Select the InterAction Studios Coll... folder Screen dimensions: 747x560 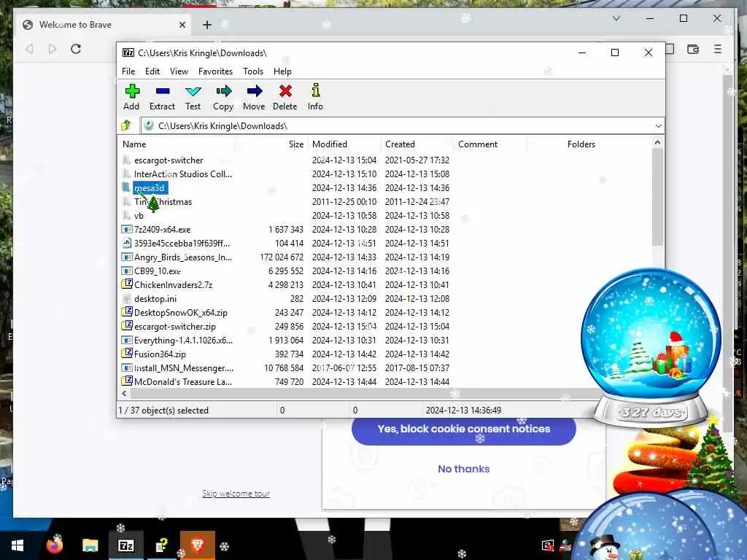tap(183, 174)
